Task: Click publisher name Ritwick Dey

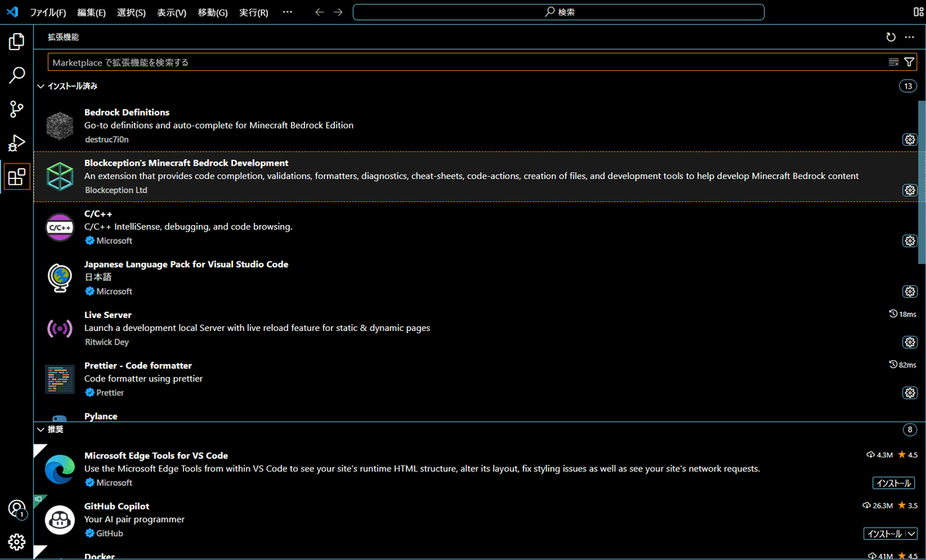Action: pyautogui.click(x=107, y=342)
